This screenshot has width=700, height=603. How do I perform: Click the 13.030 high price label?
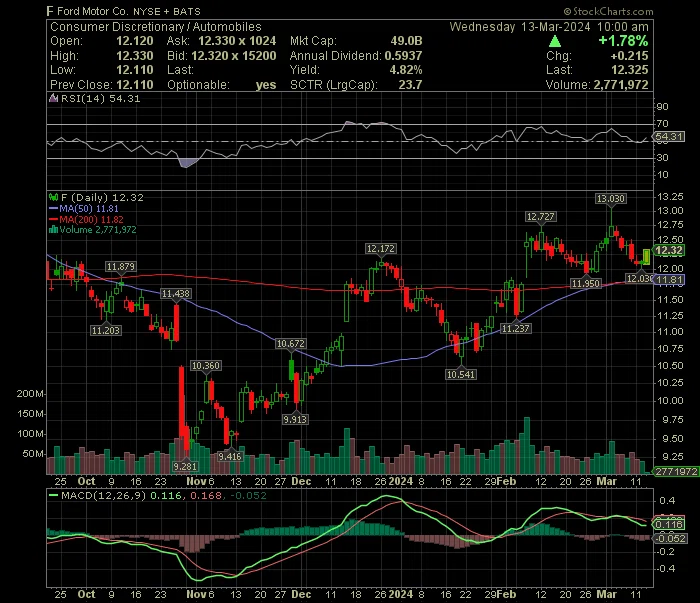pyautogui.click(x=611, y=199)
